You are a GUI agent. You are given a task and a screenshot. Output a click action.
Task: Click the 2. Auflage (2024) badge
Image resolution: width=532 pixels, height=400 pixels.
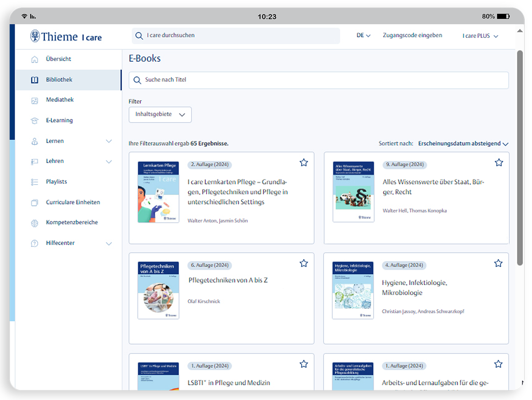tap(210, 165)
